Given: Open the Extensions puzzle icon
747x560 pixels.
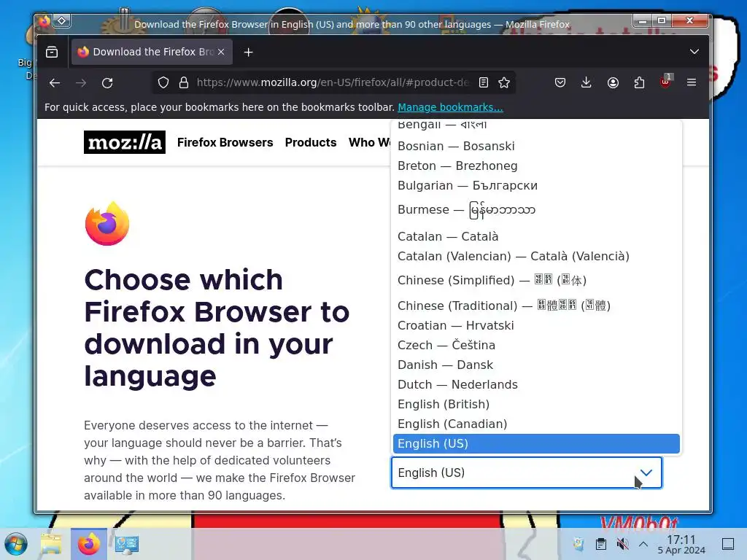Looking at the screenshot, I should [639, 83].
